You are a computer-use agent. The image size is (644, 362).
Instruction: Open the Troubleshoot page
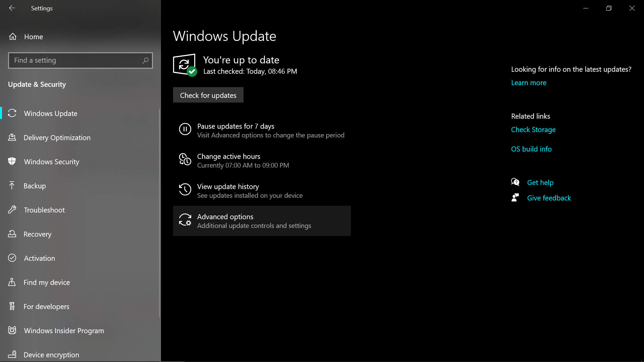pyautogui.click(x=80, y=210)
